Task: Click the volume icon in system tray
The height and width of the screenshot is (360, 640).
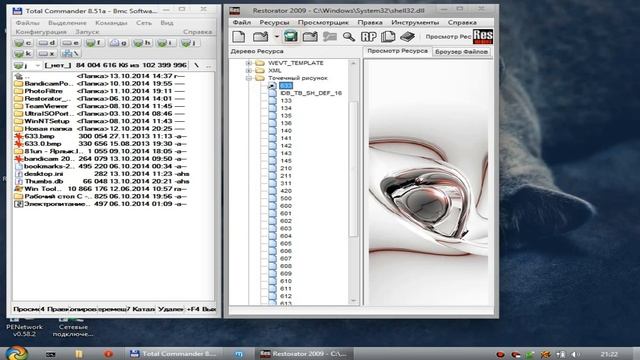Action: [x=575, y=355]
